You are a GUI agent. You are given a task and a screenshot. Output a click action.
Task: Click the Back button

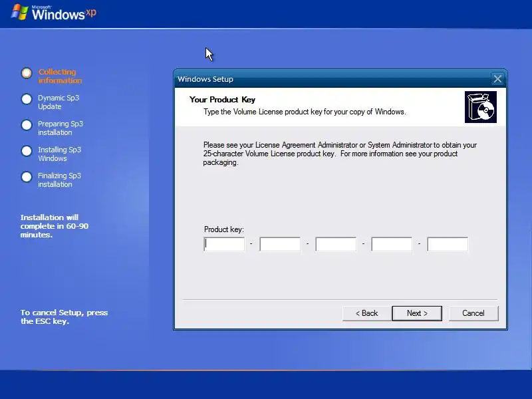367,313
